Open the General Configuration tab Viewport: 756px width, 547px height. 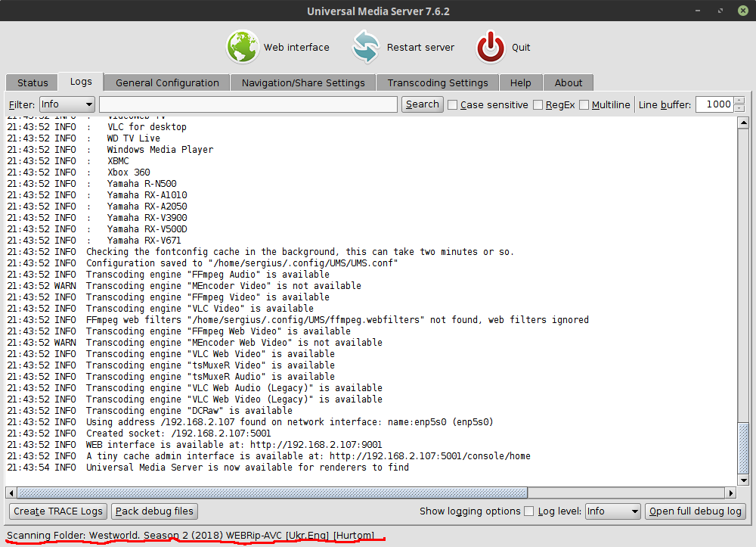click(x=167, y=82)
